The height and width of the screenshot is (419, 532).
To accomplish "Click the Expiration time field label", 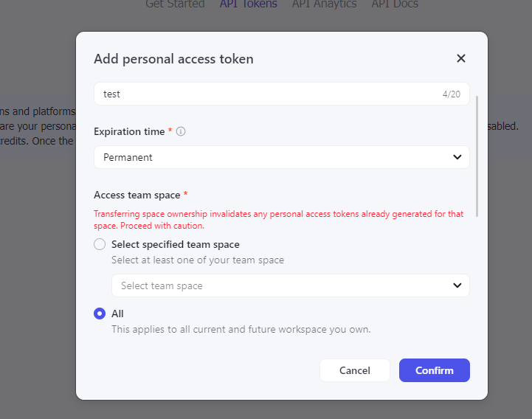I will pyautogui.click(x=129, y=131).
